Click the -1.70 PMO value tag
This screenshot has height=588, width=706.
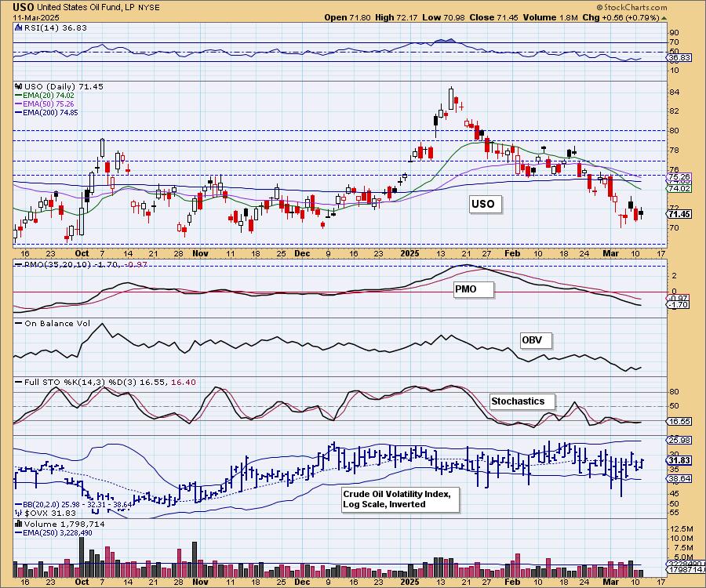[x=678, y=305]
